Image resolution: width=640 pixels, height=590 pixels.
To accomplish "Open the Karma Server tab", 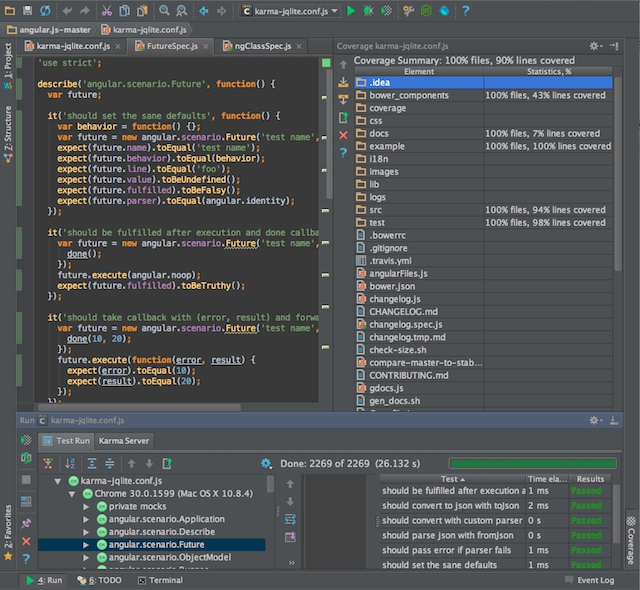I will 123,440.
